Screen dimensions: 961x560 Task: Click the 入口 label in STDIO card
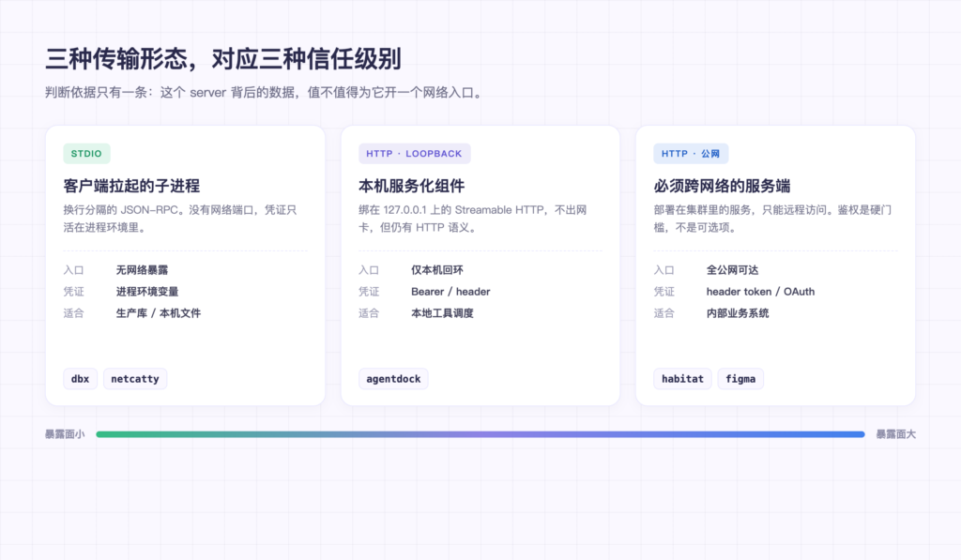pyautogui.click(x=73, y=270)
